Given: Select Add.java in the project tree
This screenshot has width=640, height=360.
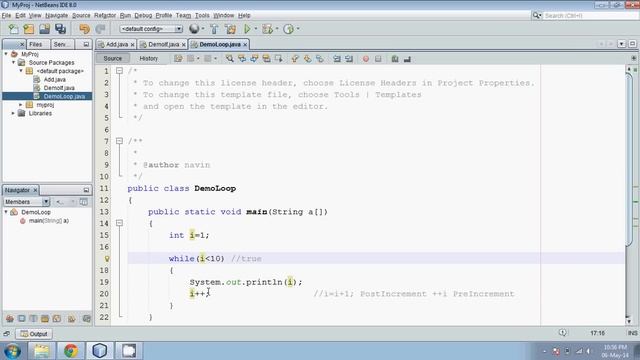Looking at the screenshot, I should (x=54, y=79).
